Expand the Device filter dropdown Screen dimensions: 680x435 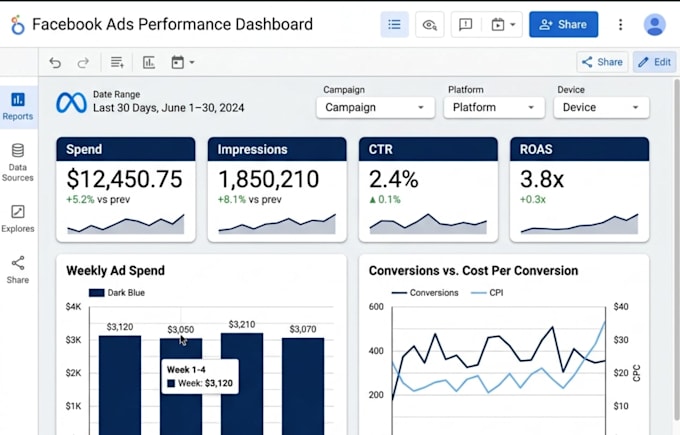(601, 108)
